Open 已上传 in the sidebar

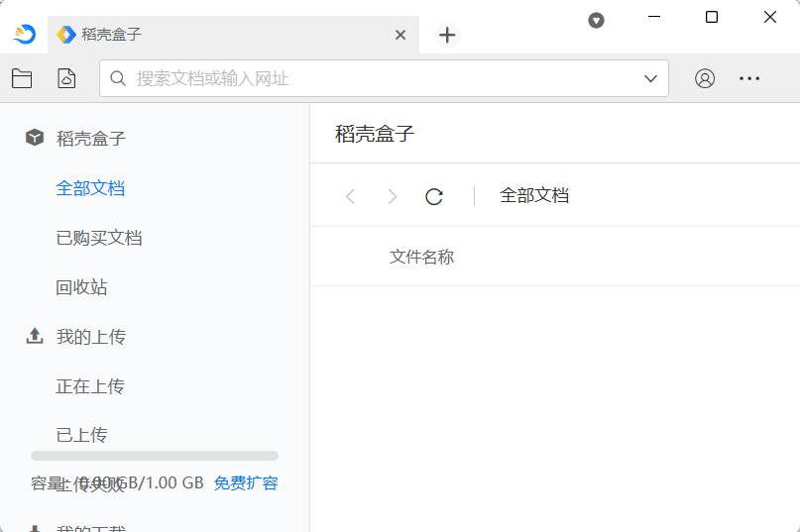tap(81, 435)
